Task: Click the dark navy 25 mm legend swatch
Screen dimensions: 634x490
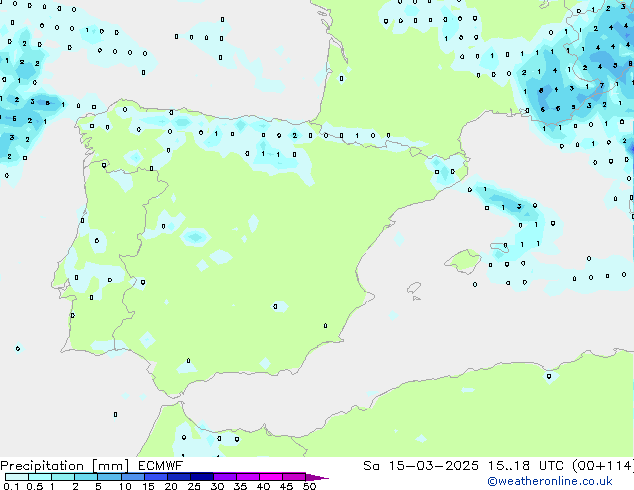Action: [201, 477]
